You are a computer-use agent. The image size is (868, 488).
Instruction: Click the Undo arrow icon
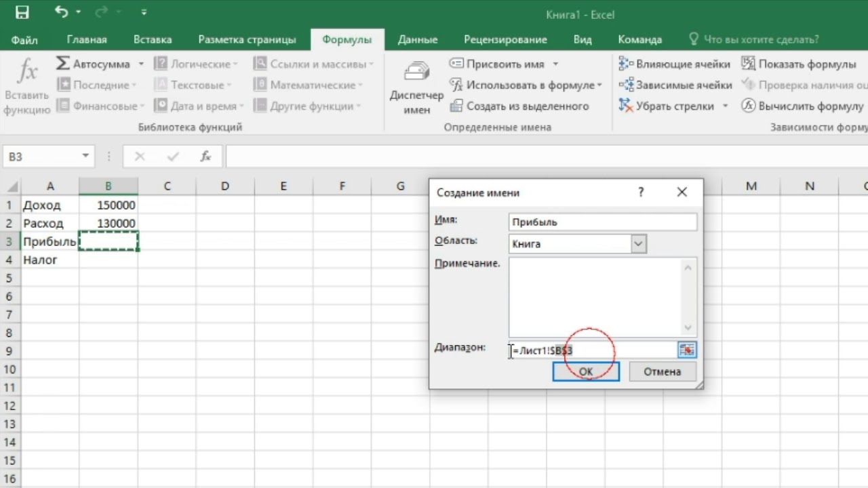pyautogui.click(x=61, y=12)
